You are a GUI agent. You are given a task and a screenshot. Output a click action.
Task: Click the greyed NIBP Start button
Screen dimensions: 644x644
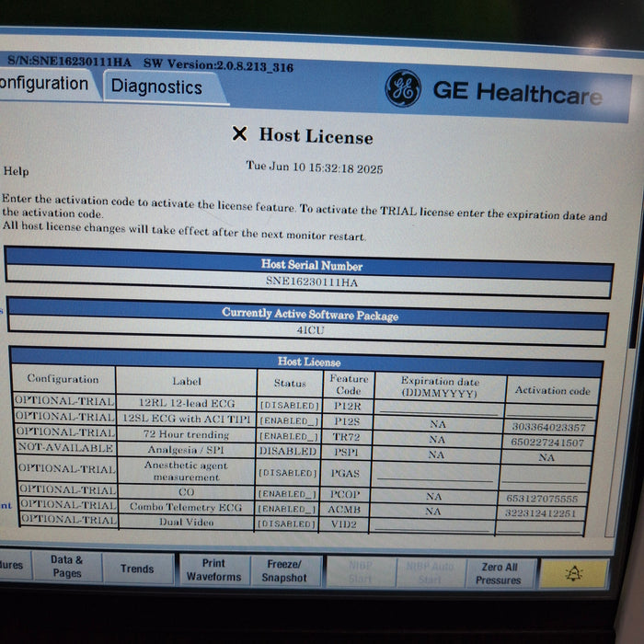[x=361, y=571]
